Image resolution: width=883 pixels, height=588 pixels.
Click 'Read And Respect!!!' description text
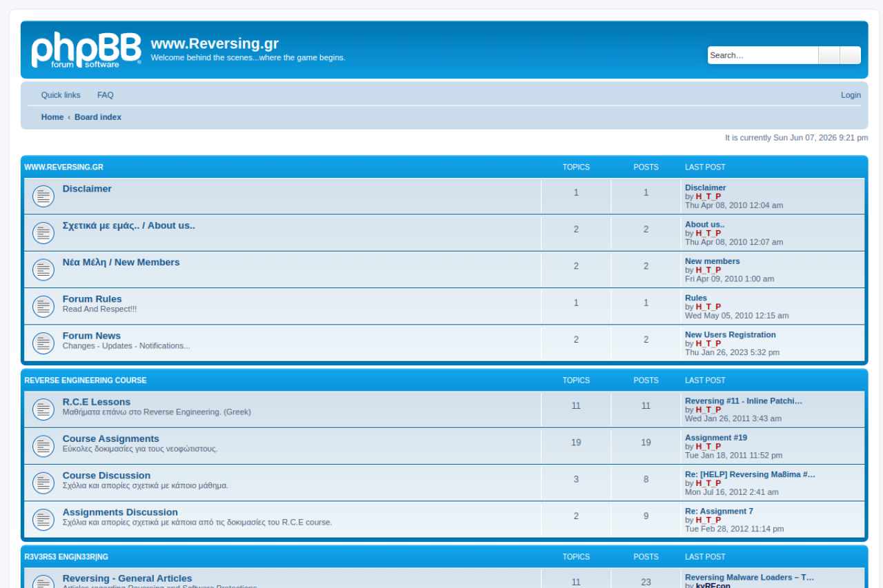pyautogui.click(x=100, y=310)
